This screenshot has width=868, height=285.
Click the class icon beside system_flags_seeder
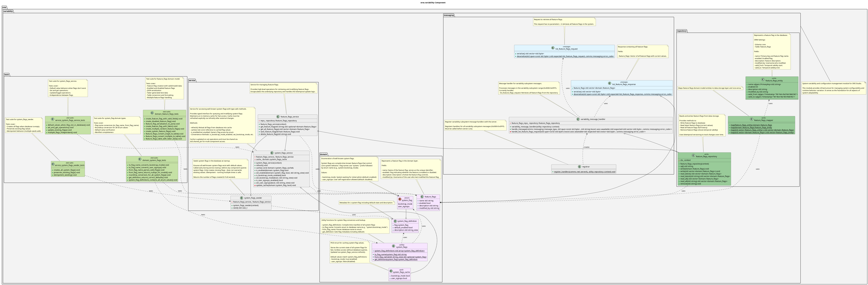tap(242, 198)
